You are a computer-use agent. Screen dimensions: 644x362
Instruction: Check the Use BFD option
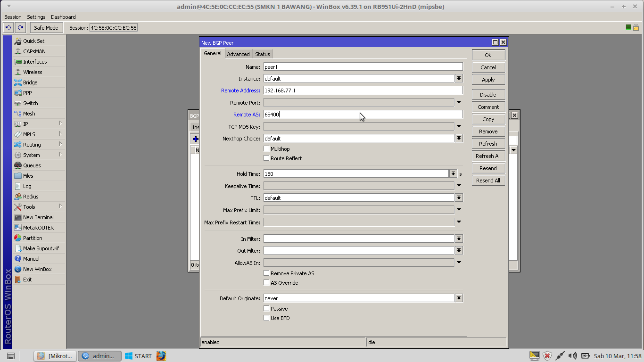[x=266, y=318]
